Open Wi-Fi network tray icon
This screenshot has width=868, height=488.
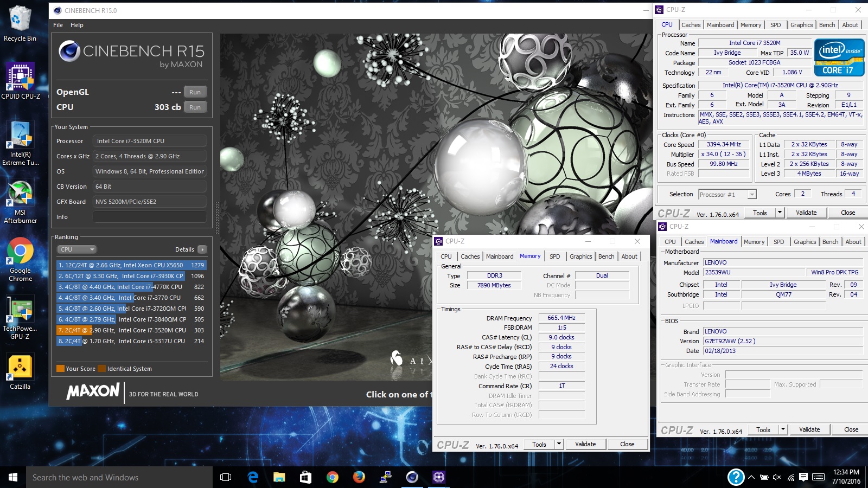click(x=791, y=477)
